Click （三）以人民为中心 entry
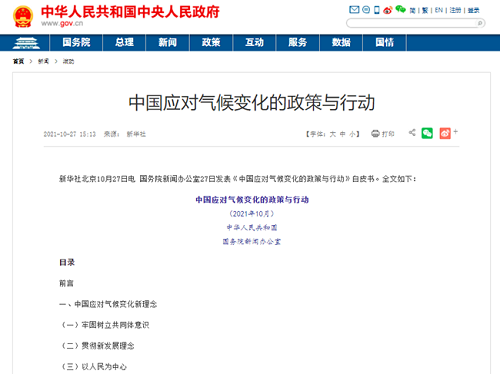Screen dimensions: 500x374 coord(93,367)
